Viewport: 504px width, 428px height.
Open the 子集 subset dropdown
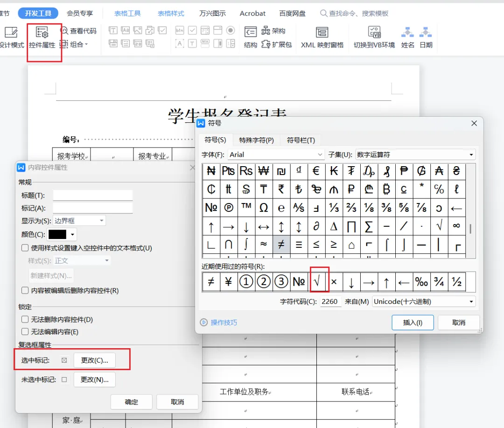click(415, 154)
